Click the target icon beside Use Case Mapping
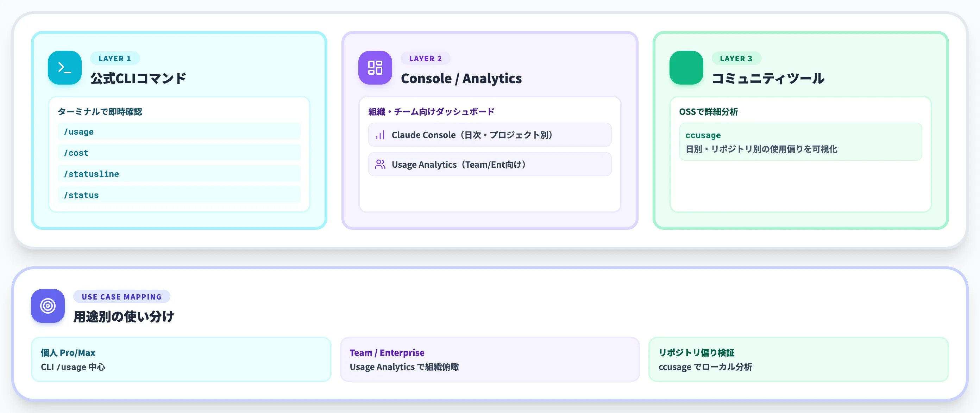 (48, 306)
